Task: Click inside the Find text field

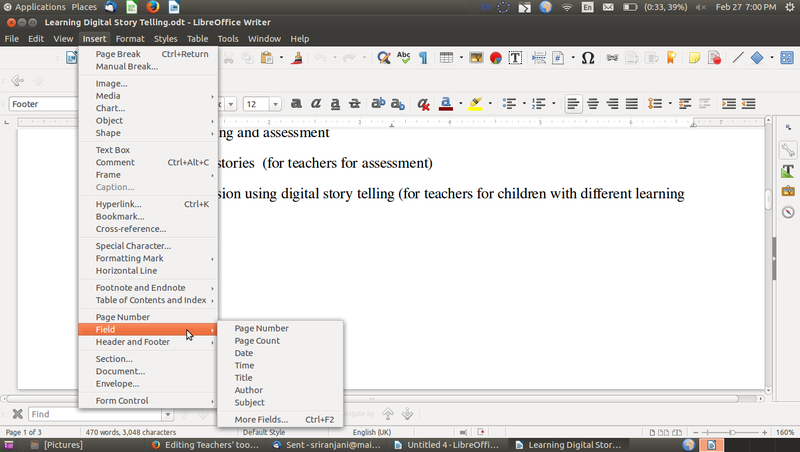Action: (95, 414)
